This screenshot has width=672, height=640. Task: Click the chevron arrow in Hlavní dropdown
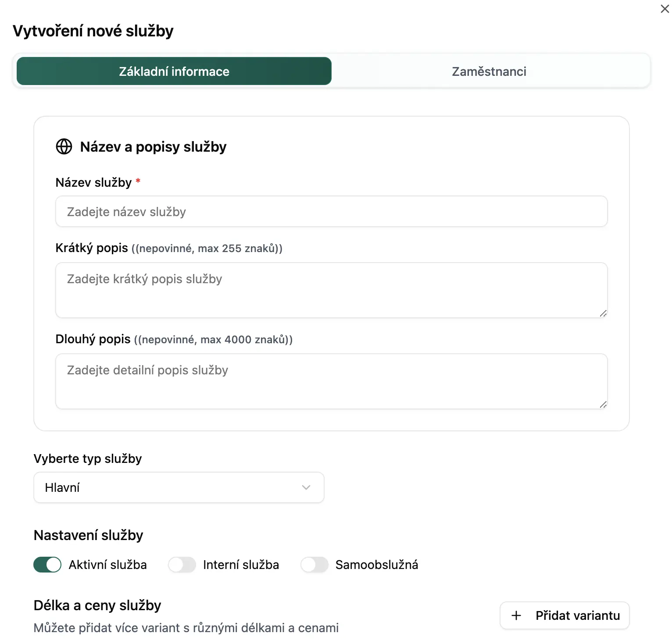(306, 487)
